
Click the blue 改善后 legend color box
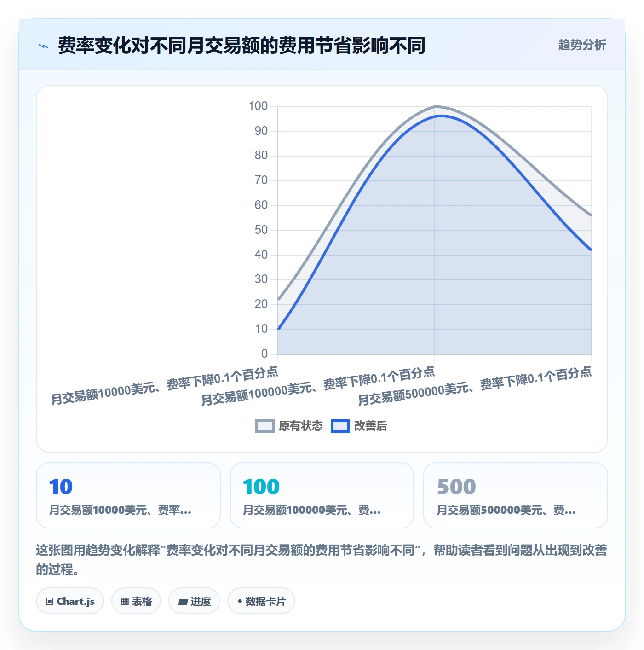pyautogui.click(x=340, y=426)
